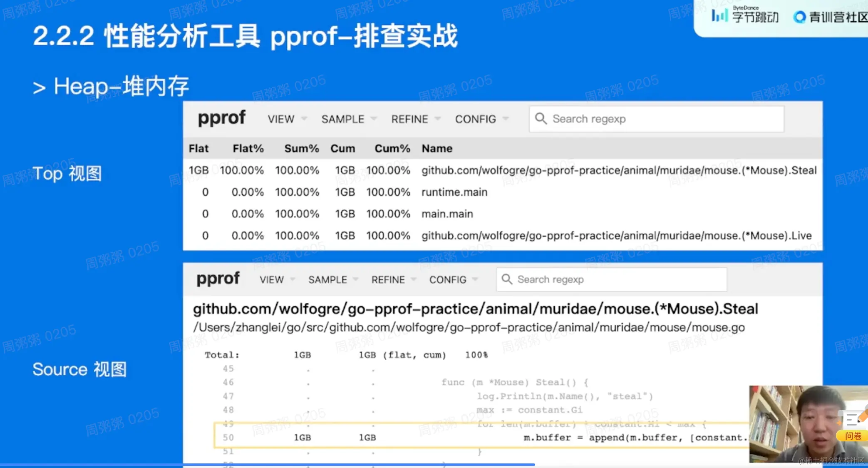Click the pprof logo in bottom panel
868x468 pixels.
tap(218, 279)
